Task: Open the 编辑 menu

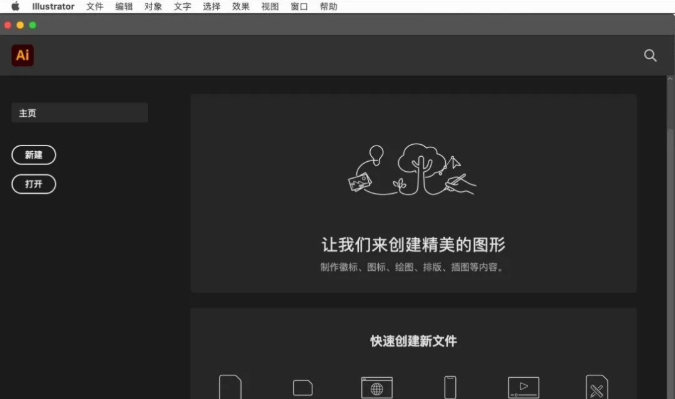Action: 124,6
